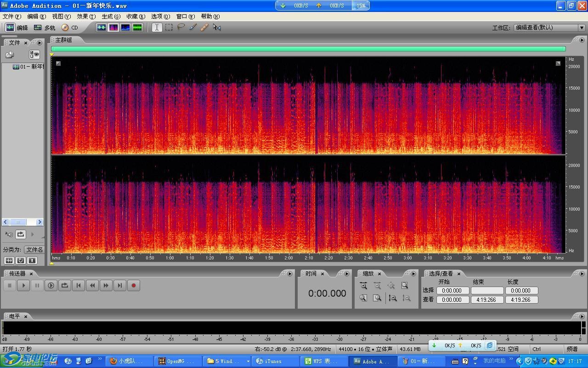Choose the lasso selection tool
The width and height of the screenshot is (588, 368).
pyautogui.click(x=181, y=28)
